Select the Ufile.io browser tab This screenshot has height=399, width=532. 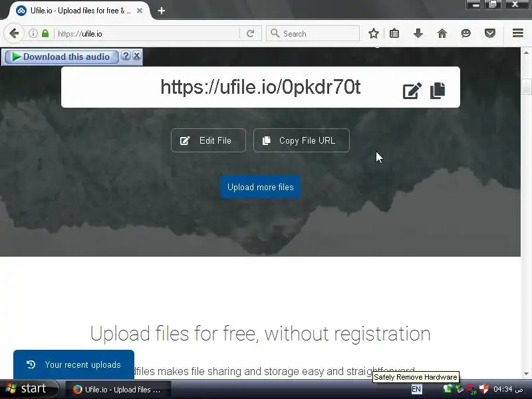point(79,11)
